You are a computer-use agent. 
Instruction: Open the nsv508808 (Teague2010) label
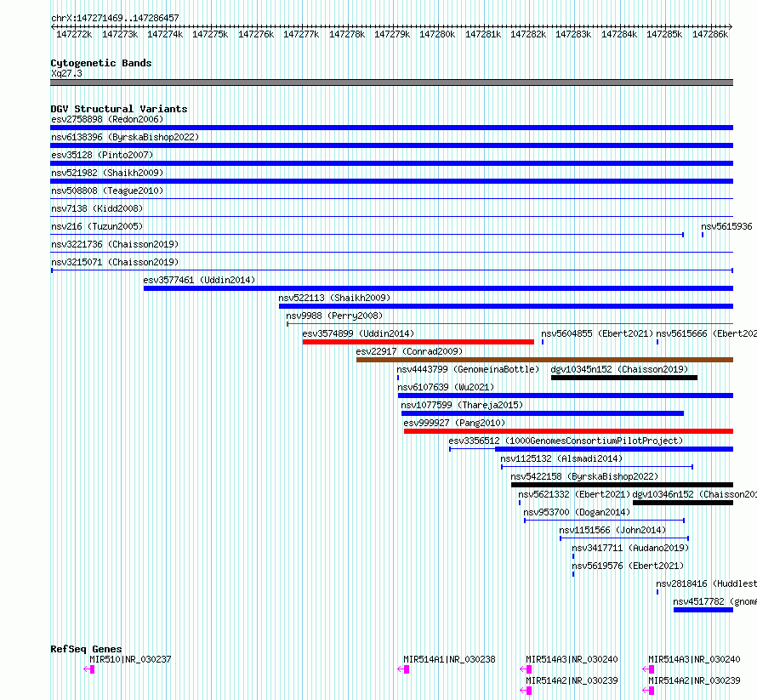107,191
